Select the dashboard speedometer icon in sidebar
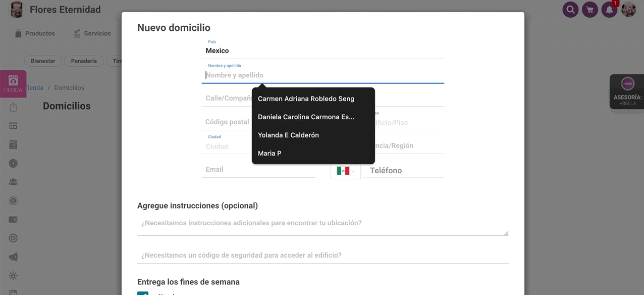This screenshot has width=644, height=295. [x=13, y=163]
